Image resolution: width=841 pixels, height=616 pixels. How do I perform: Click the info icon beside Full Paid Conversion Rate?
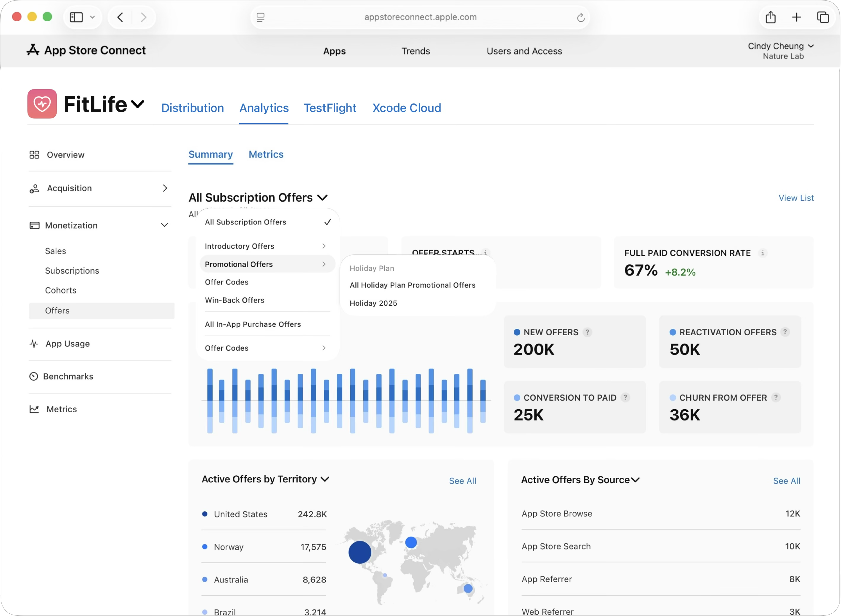pyautogui.click(x=763, y=253)
